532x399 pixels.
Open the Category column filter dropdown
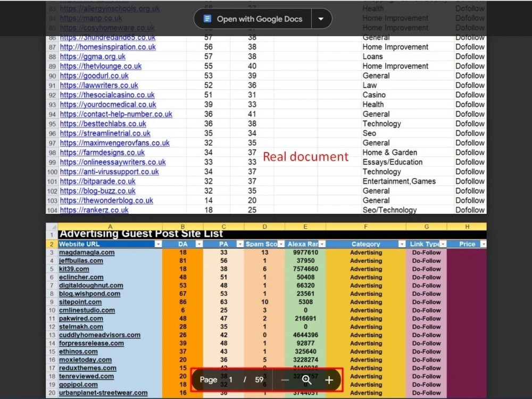pos(402,244)
